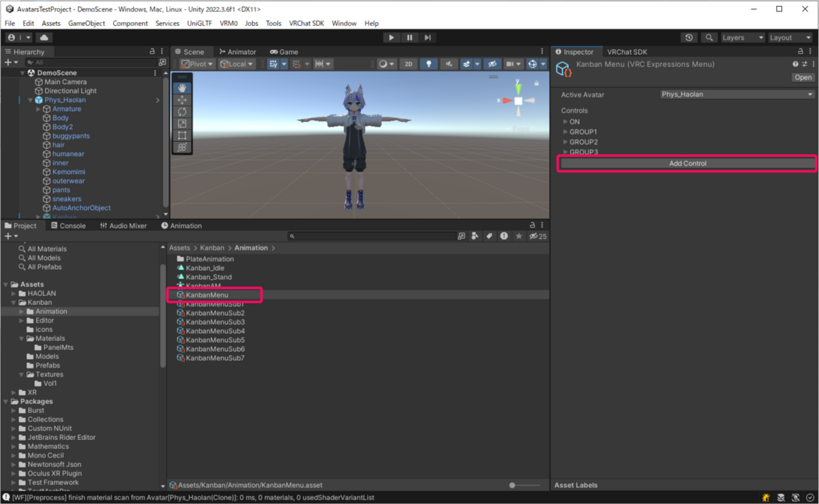Switch to the VRChat SDK tab

pyautogui.click(x=627, y=52)
